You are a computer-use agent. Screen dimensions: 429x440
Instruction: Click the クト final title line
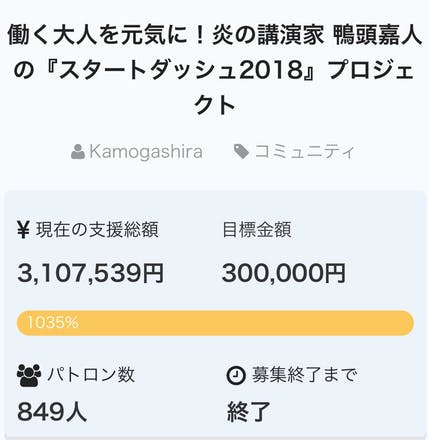click(x=215, y=105)
